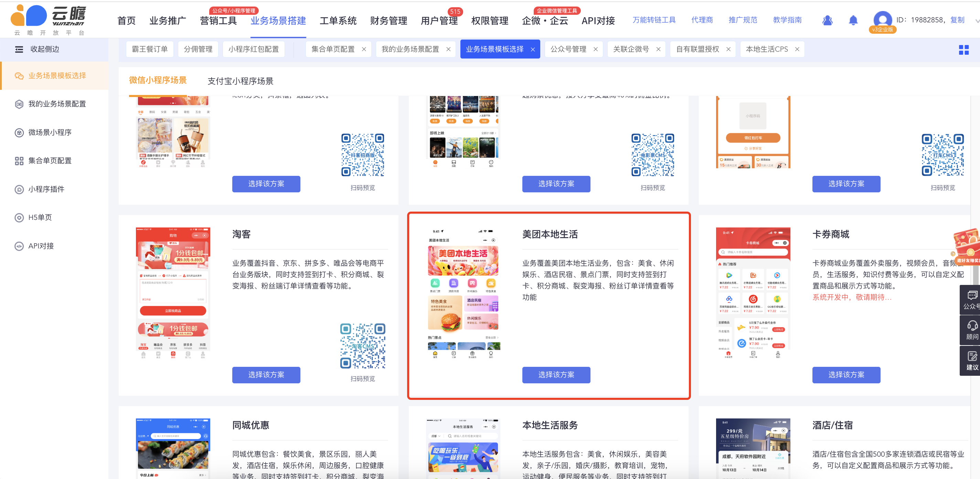Image resolution: width=980 pixels, height=479 pixels.
Task: Click the 淘客CMS QR code preview
Action: pyautogui.click(x=362, y=346)
